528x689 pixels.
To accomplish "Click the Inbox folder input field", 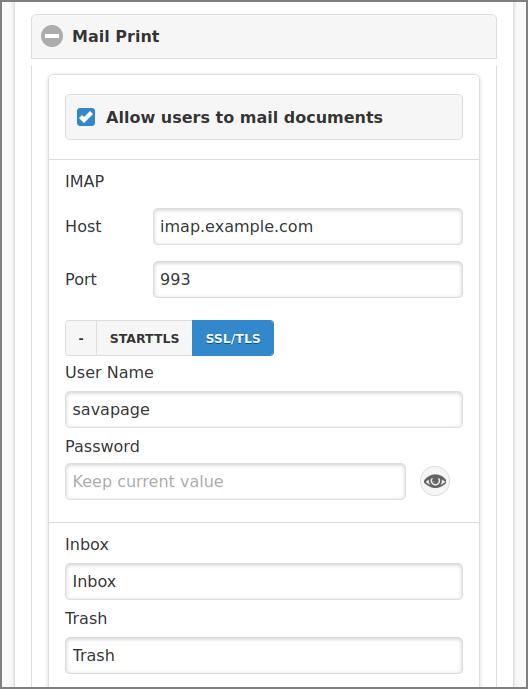I will [x=264, y=581].
